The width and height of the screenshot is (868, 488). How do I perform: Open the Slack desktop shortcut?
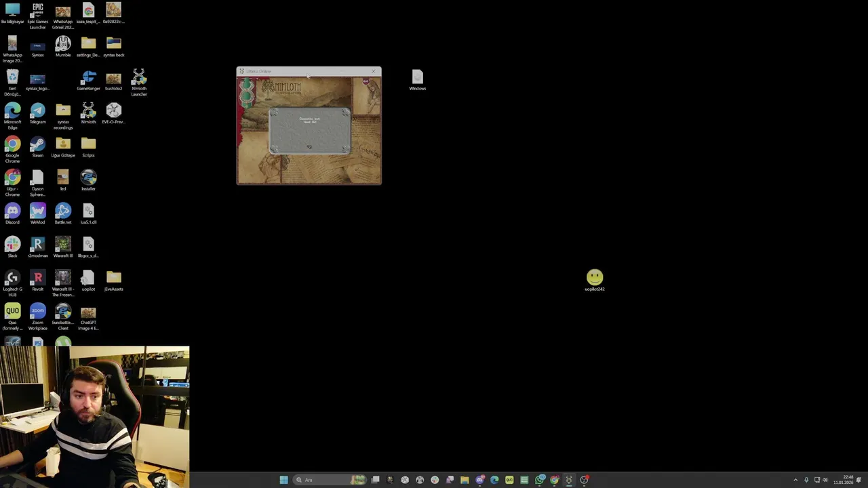pyautogui.click(x=12, y=247)
